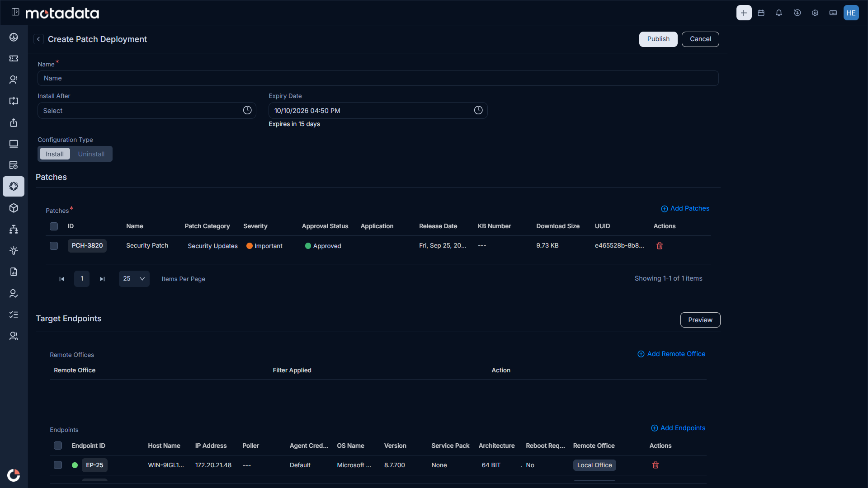Viewport: 868px width, 488px height.
Task: Open the 25 items per page dropdown
Action: (x=134, y=279)
